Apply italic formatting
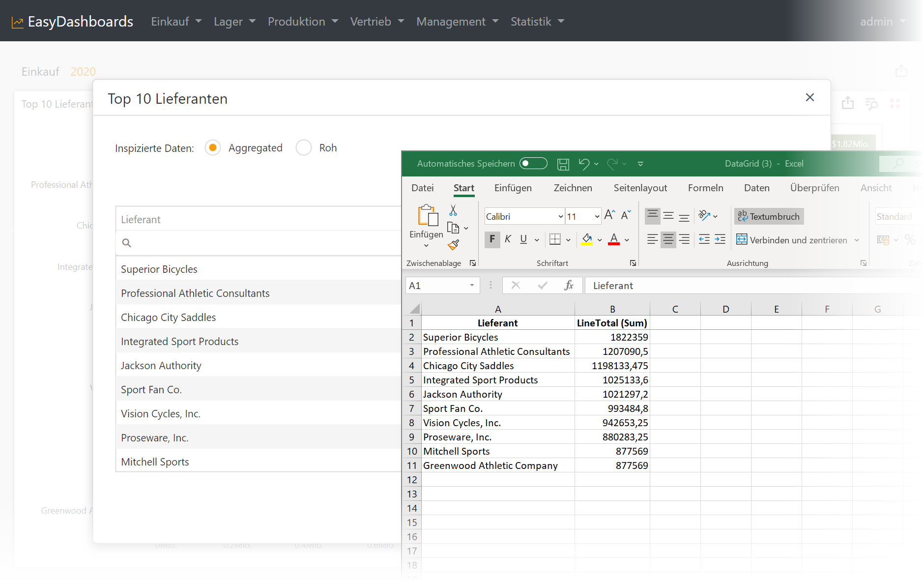Image resolution: width=924 pixels, height=581 pixels. (x=508, y=239)
